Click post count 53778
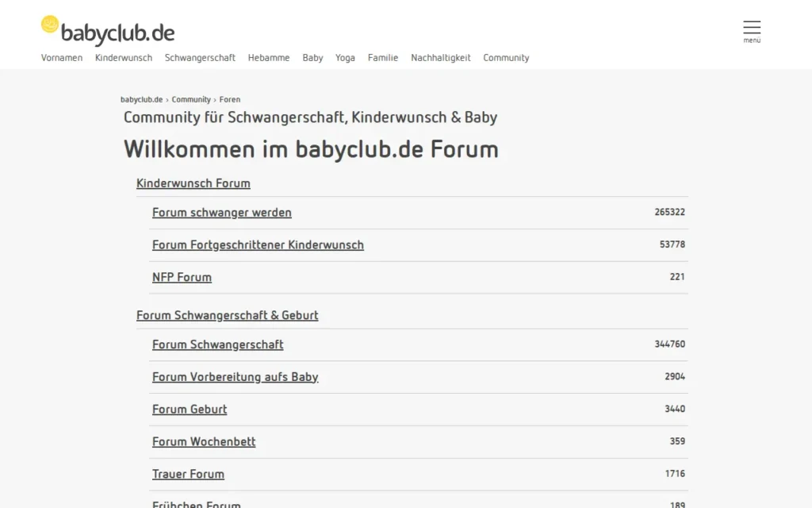Viewport: 812px width, 508px height. click(x=672, y=244)
